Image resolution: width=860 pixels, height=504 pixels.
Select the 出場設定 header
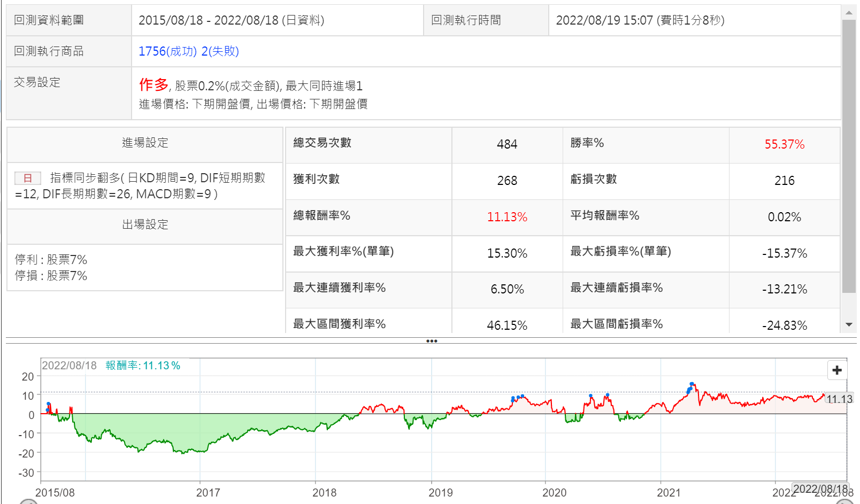[x=145, y=224]
